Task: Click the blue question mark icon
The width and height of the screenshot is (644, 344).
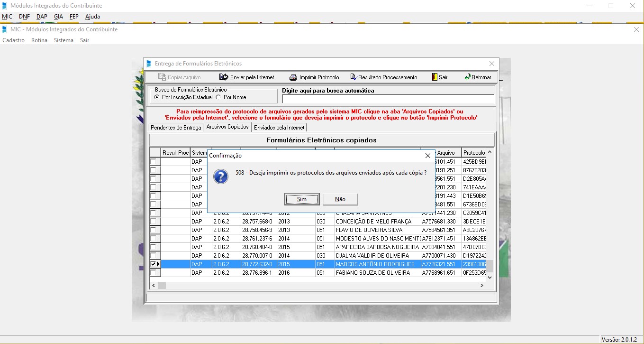Action: 221,177
